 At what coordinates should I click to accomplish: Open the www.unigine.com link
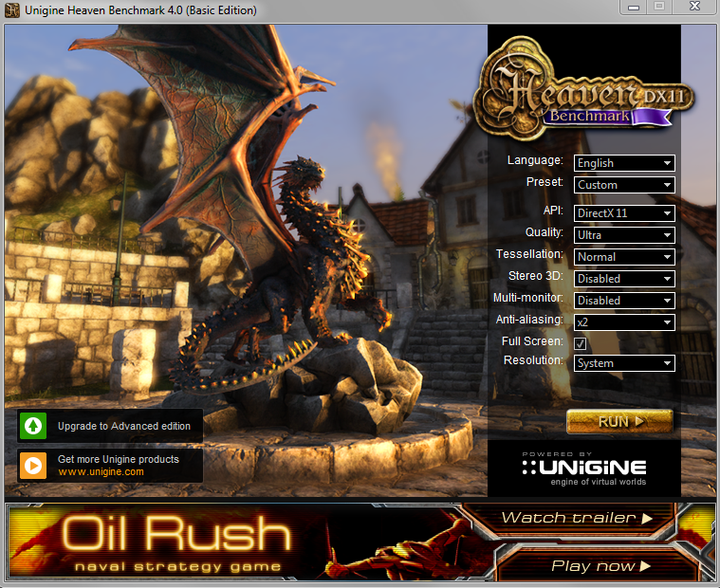101,472
